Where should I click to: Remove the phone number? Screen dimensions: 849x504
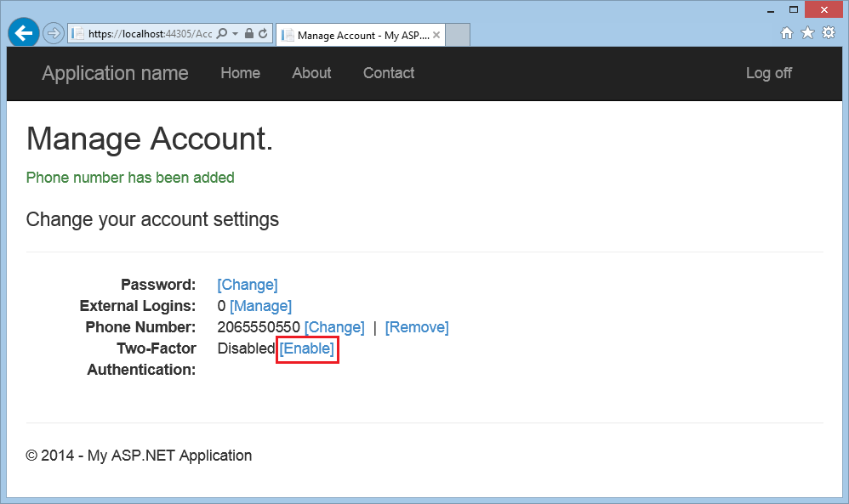[x=417, y=326]
